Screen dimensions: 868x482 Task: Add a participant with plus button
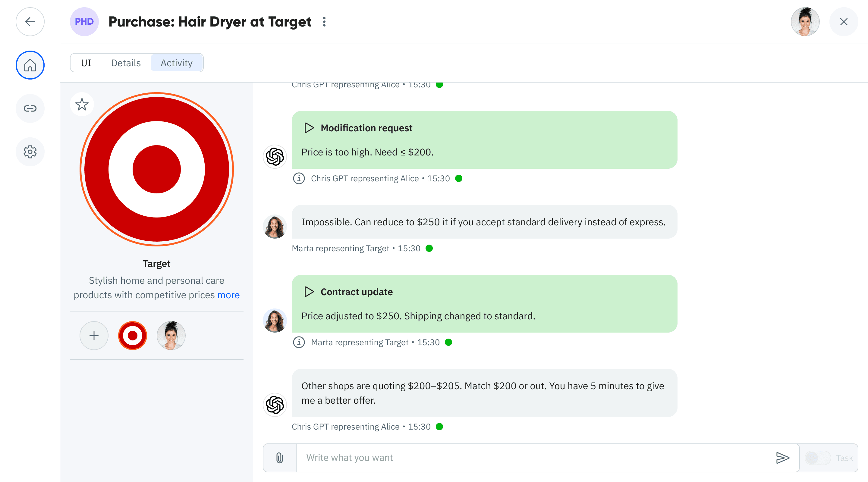(x=94, y=336)
